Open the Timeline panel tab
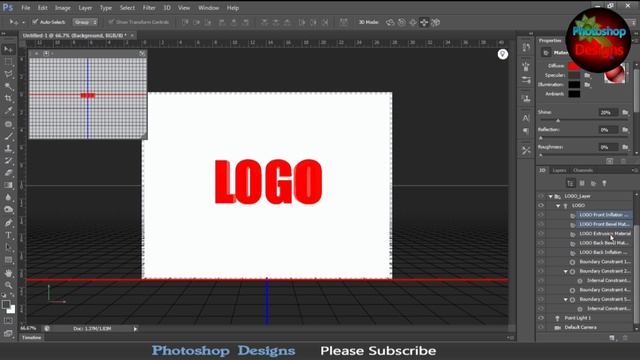The image size is (640, 360). pyautogui.click(x=31, y=338)
